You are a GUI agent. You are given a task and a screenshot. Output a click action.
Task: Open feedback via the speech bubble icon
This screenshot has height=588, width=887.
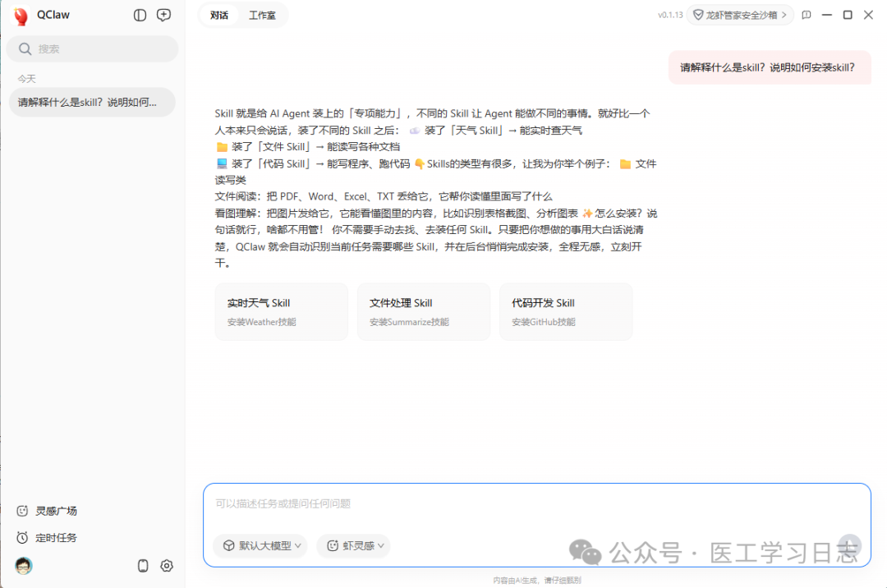coord(806,15)
